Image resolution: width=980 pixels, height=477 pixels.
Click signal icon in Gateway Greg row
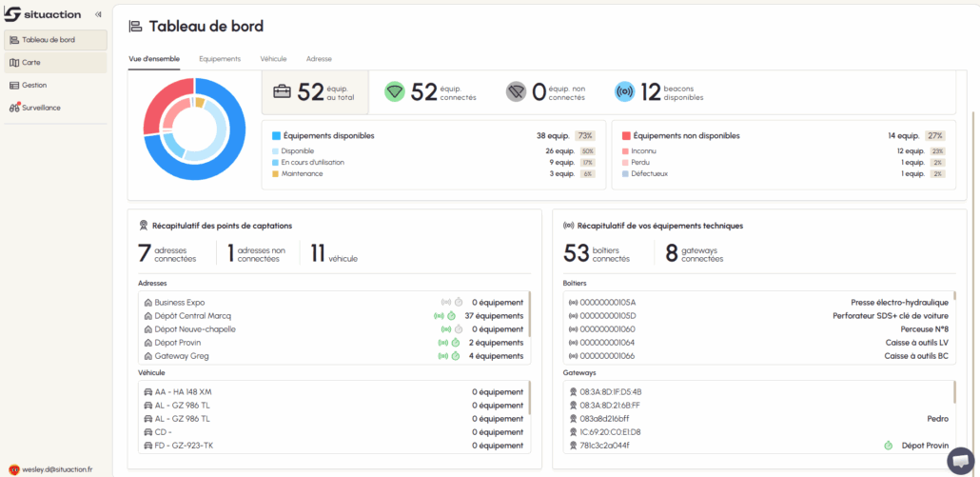443,356
